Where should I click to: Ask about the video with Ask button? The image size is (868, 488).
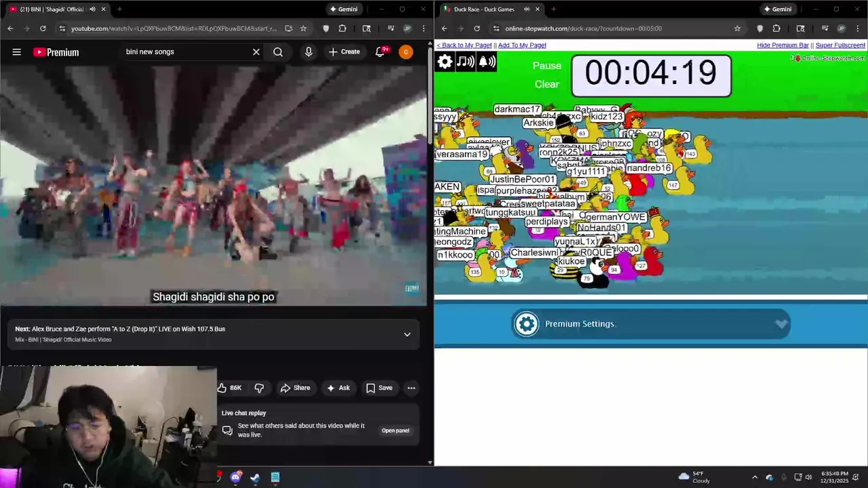[x=338, y=388]
